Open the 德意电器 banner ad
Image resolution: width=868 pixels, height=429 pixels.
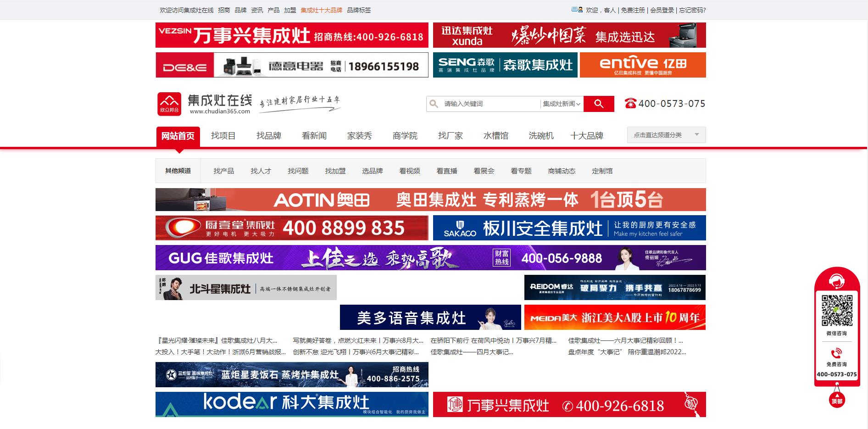pyautogui.click(x=292, y=65)
